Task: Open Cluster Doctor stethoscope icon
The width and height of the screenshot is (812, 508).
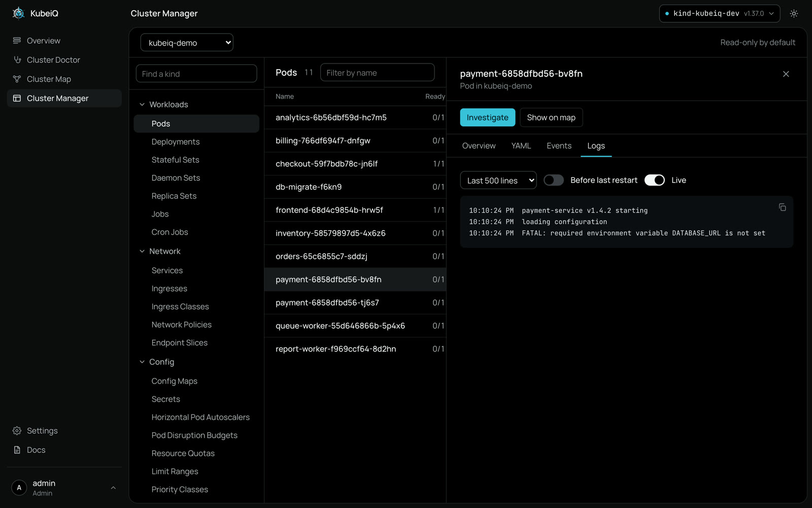Action: (17, 60)
